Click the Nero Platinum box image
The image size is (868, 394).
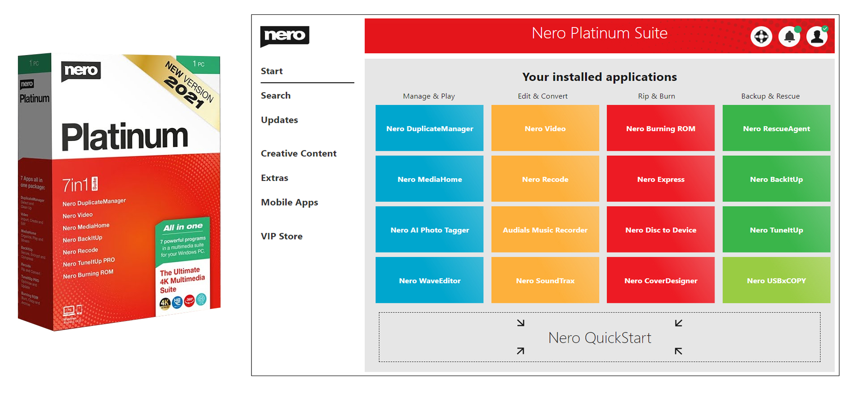pyautogui.click(x=119, y=192)
